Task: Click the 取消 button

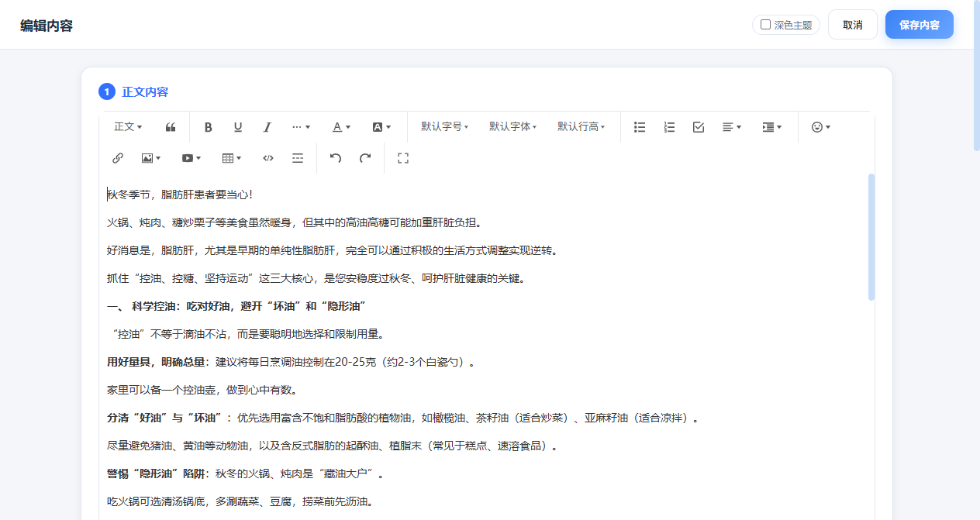Action: coord(853,25)
